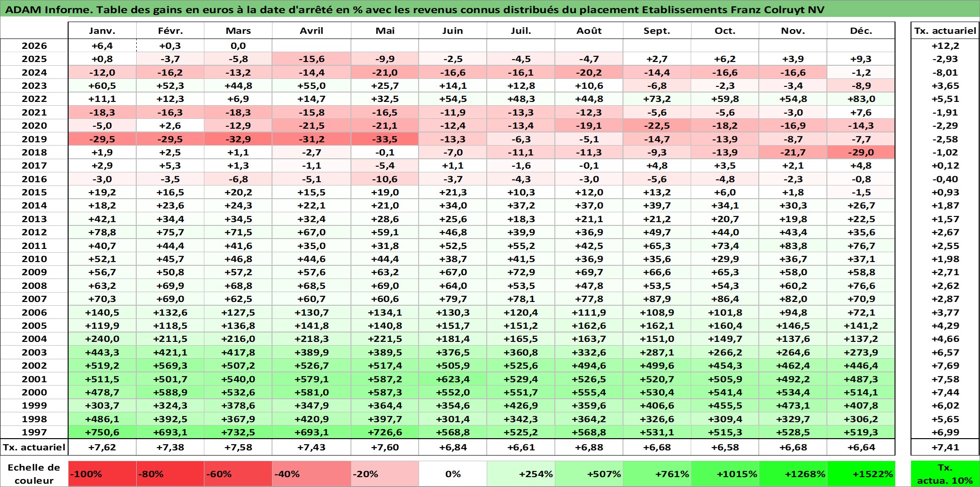Viewport: 980px width, 487px height.
Task: Click the +254% pale green swatch
Action: 521,473
